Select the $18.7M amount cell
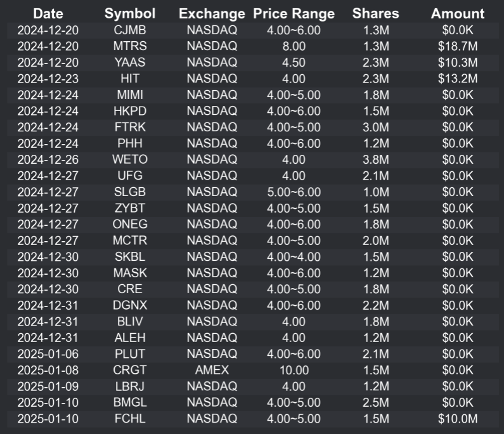The width and height of the screenshot is (504, 434). (x=458, y=46)
